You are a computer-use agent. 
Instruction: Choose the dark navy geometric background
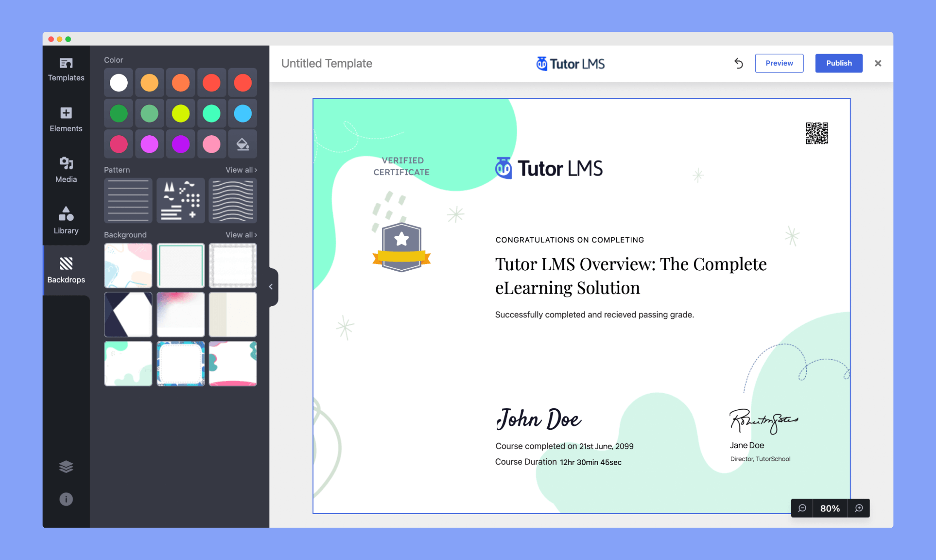128,314
